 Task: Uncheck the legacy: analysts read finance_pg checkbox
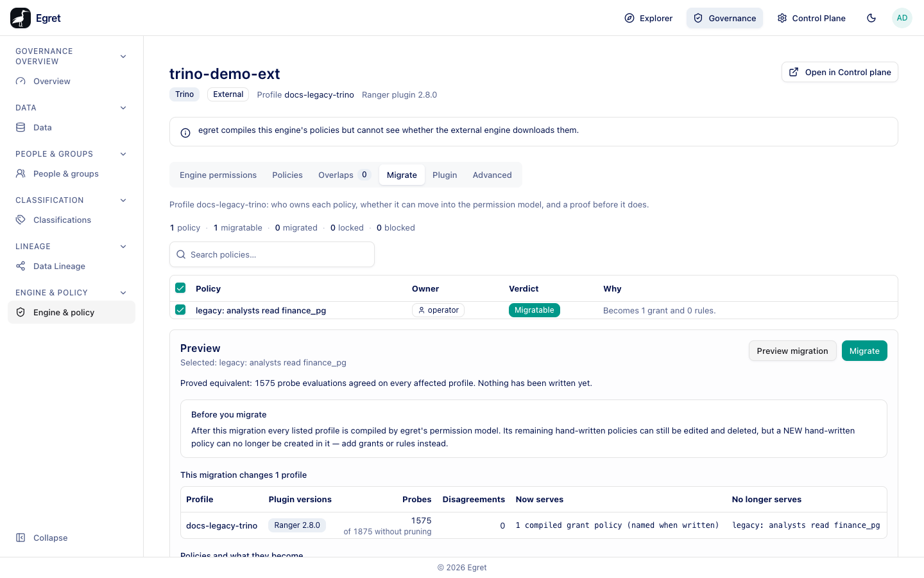click(x=180, y=310)
